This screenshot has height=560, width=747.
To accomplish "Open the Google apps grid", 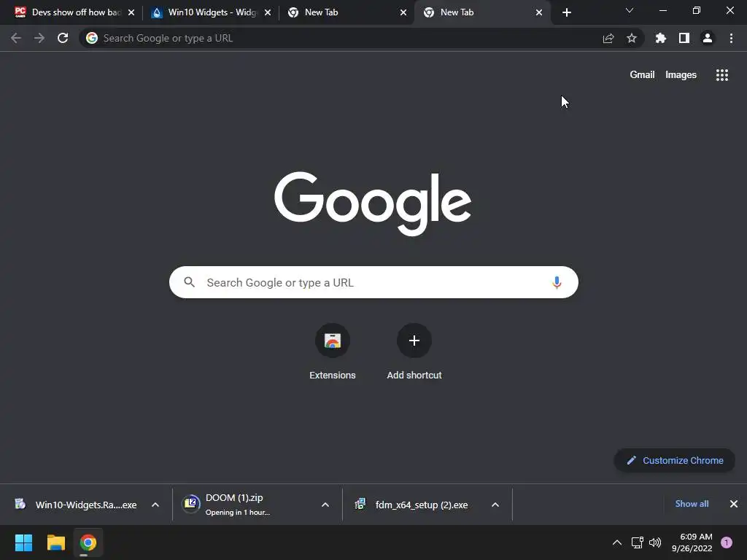I will point(722,75).
